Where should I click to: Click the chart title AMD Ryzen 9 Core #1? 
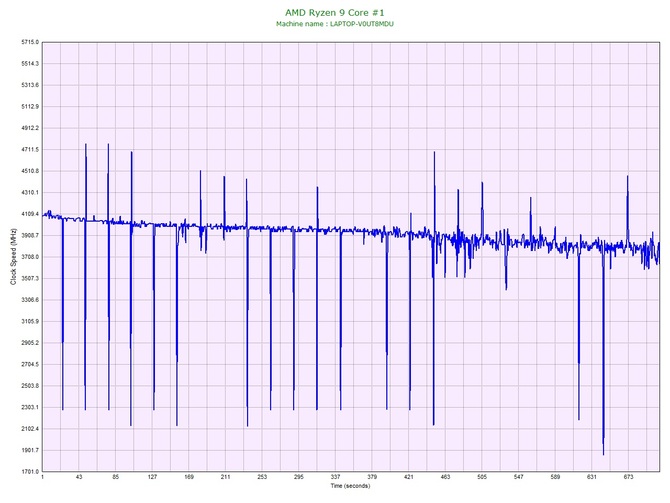[x=335, y=12]
